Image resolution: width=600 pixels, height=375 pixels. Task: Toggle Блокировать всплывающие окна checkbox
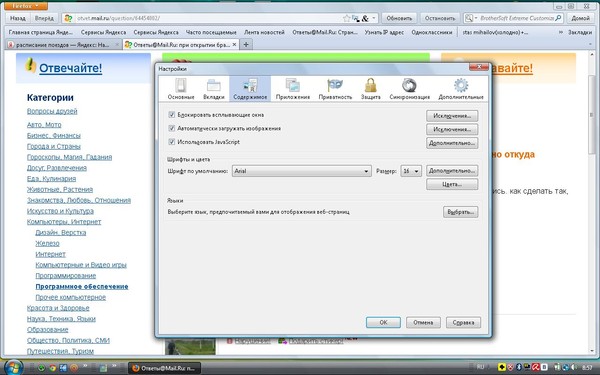[x=171, y=114]
